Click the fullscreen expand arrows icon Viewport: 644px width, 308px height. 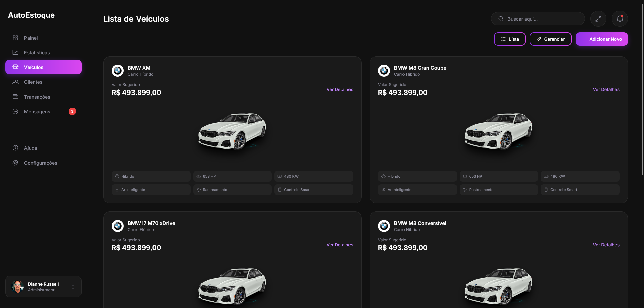pos(598,19)
